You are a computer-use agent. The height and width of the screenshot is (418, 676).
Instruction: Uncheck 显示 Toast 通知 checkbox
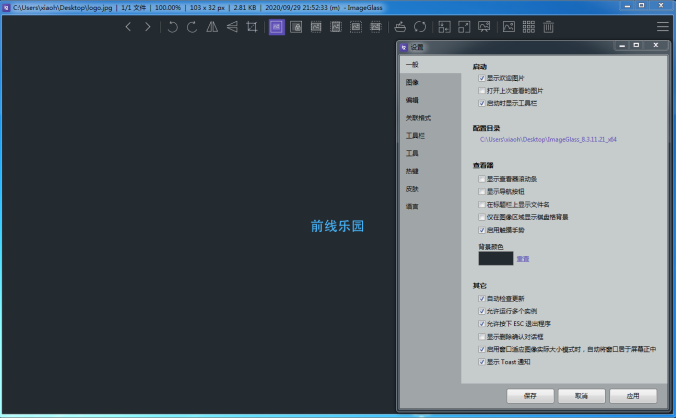click(x=482, y=362)
